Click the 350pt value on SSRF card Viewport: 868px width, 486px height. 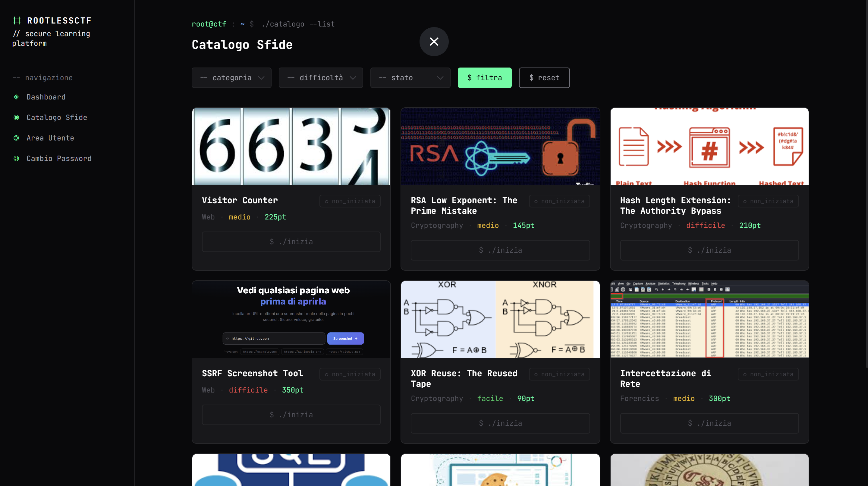point(292,390)
